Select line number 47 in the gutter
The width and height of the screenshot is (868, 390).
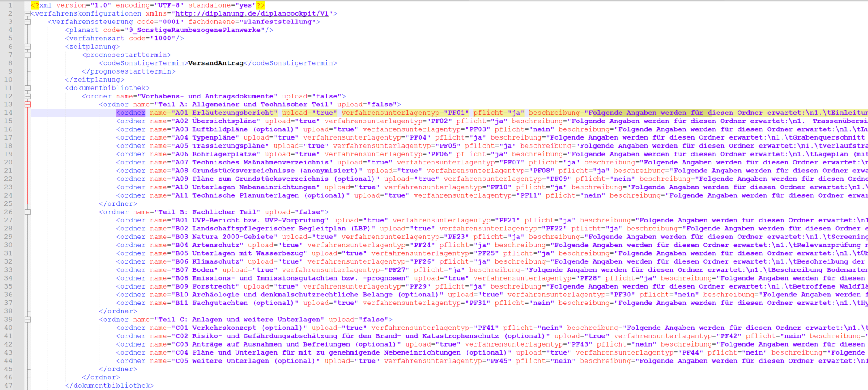click(x=8, y=386)
